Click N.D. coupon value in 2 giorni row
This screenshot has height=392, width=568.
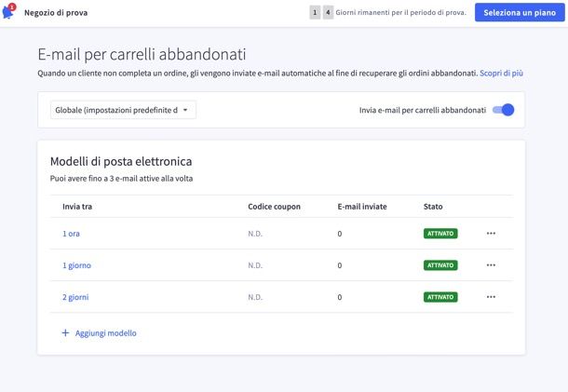coord(255,297)
